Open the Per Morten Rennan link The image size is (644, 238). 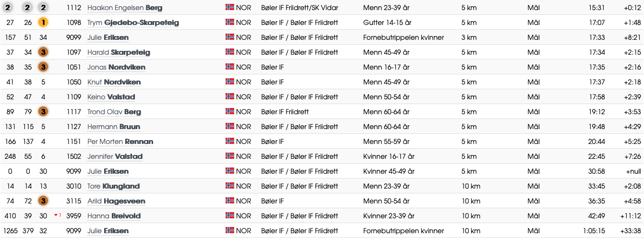click(120, 142)
